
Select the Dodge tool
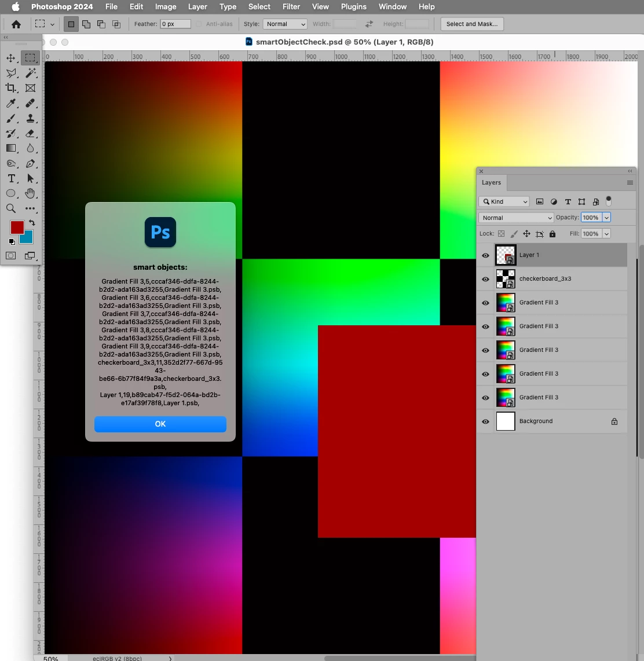click(11, 164)
